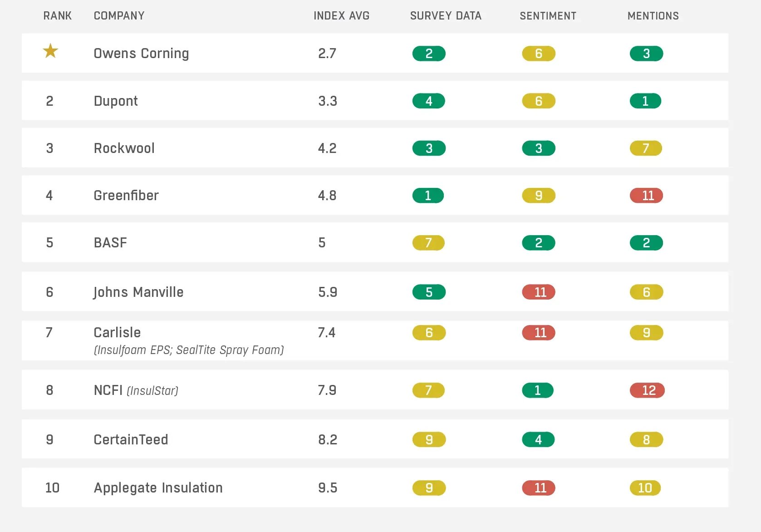Click Dupont's green mentions badge 1
This screenshot has width=761, height=532.
click(x=645, y=101)
